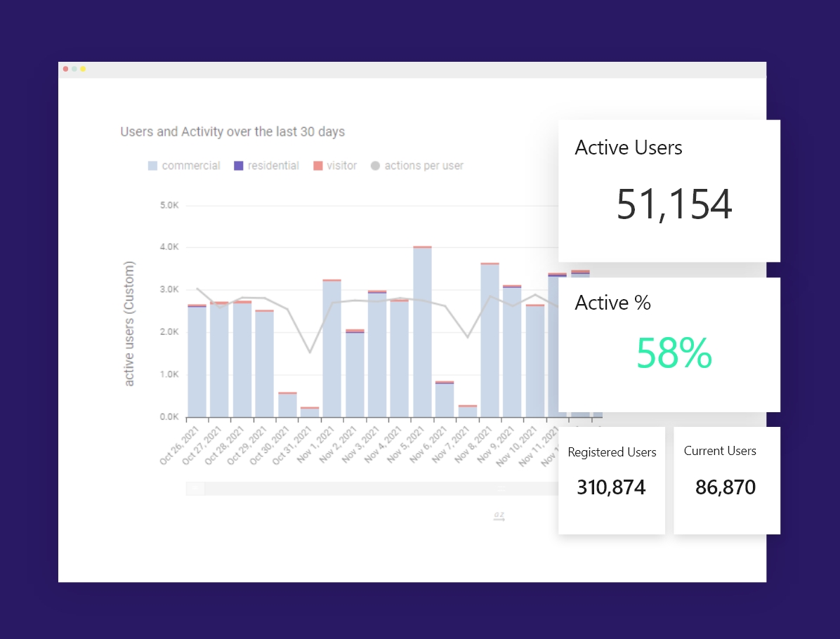This screenshot has height=639, width=840.
Task: Click the gray actions per user dot
Action: (377, 165)
